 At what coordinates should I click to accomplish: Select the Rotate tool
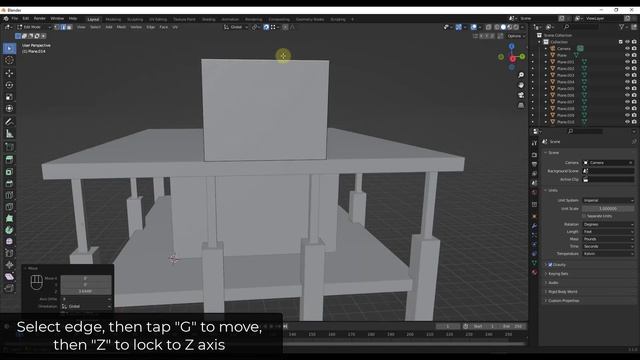9,85
